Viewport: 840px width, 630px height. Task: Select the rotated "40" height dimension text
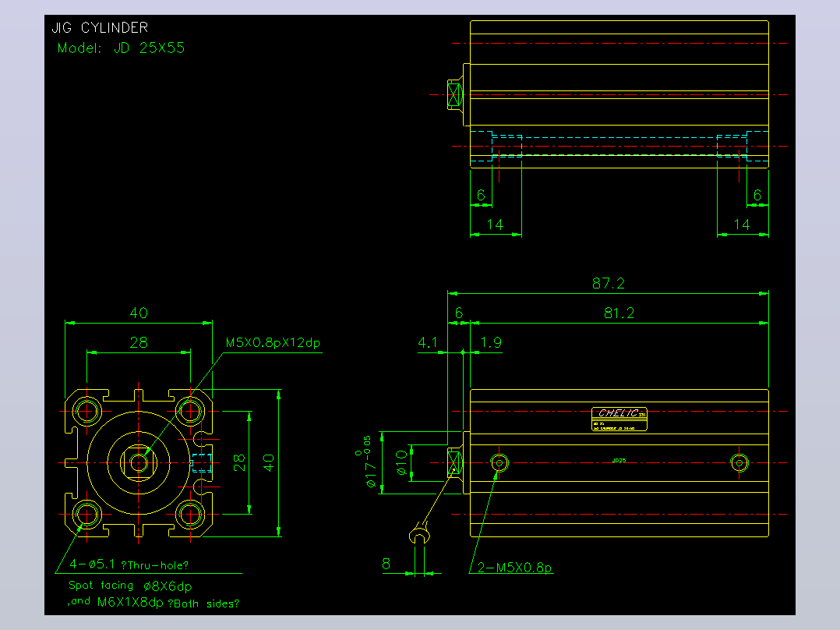coord(268,462)
